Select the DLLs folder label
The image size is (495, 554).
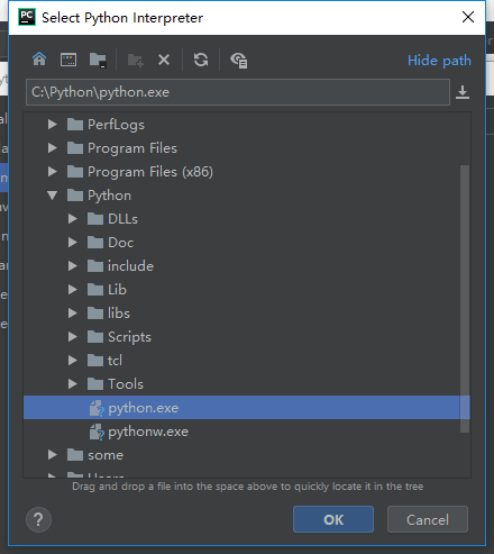tap(123, 219)
